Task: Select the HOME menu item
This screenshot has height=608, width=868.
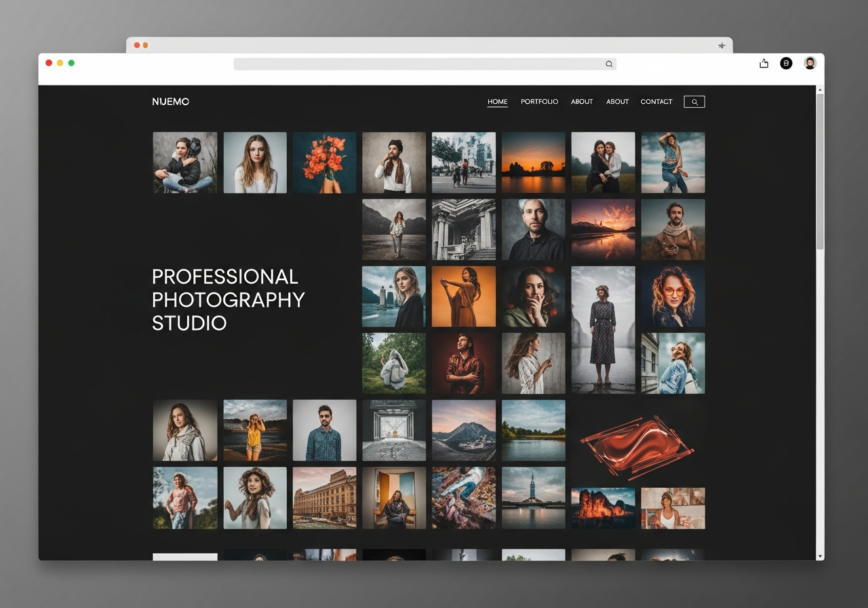Action: coord(497,101)
